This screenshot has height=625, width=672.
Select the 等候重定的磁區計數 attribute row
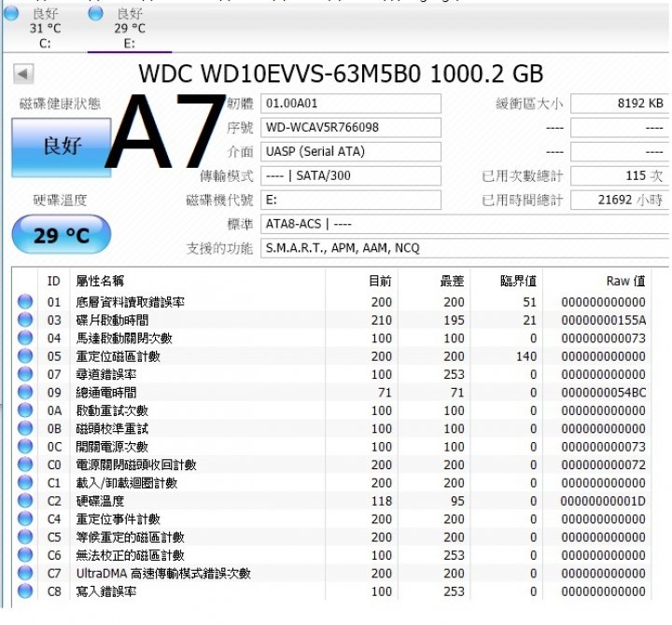pyautogui.click(x=331, y=536)
